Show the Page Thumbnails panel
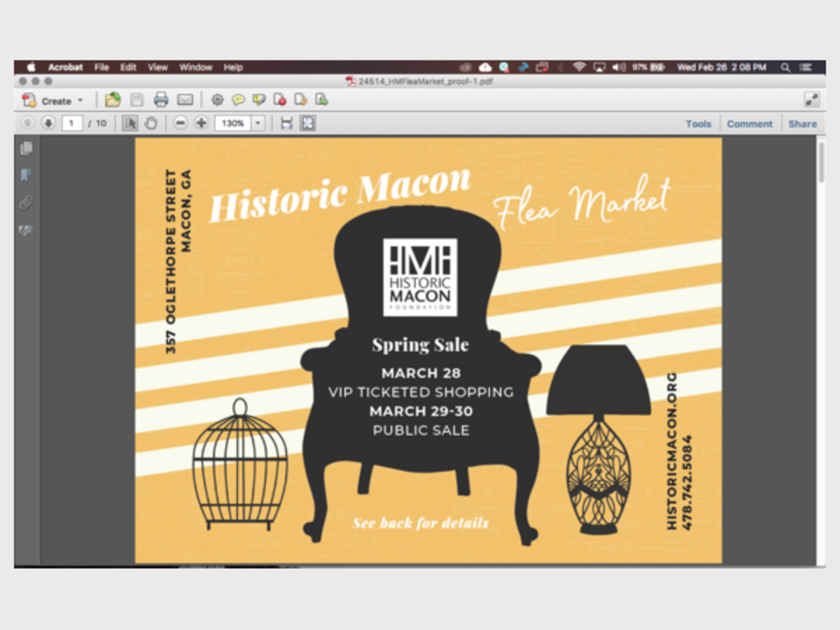840x630 pixels. click(27, 148)
